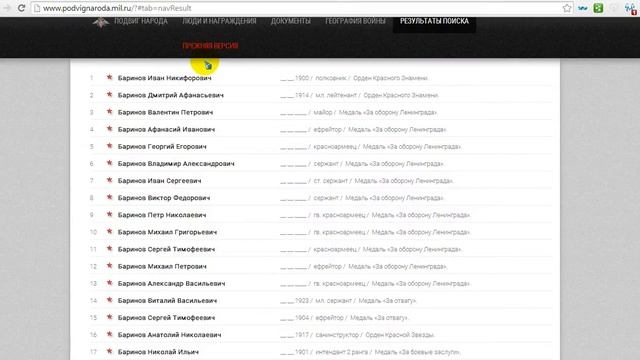Click red star beside Баринов Александр Васильевич
The image size is (640, 360).
click(109, 283)
